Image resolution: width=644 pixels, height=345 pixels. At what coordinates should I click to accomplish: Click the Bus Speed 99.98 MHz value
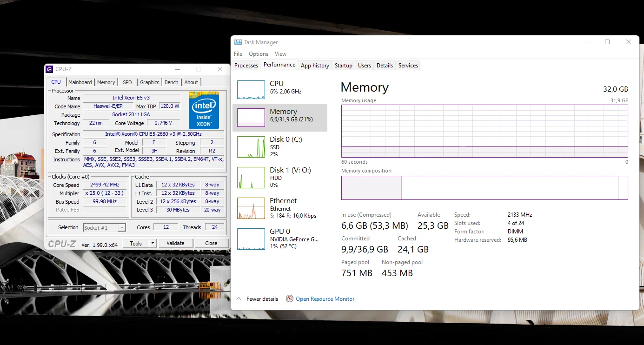(x=105, y=202)
